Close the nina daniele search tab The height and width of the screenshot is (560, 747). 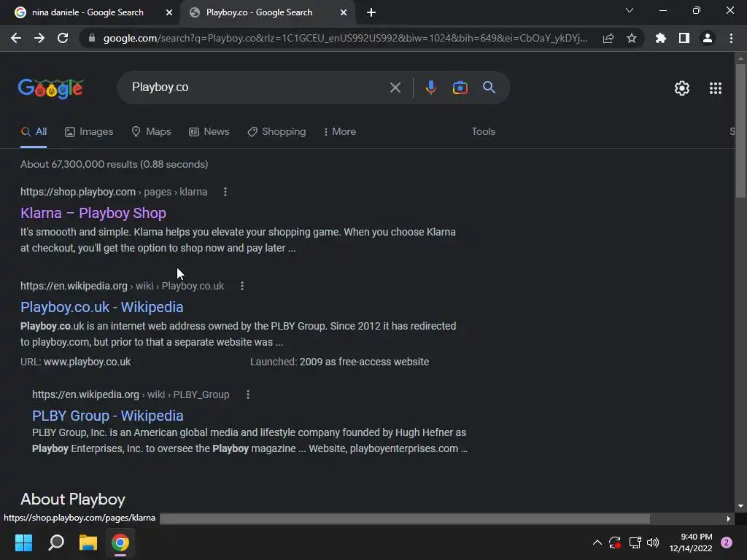point(169,12)
